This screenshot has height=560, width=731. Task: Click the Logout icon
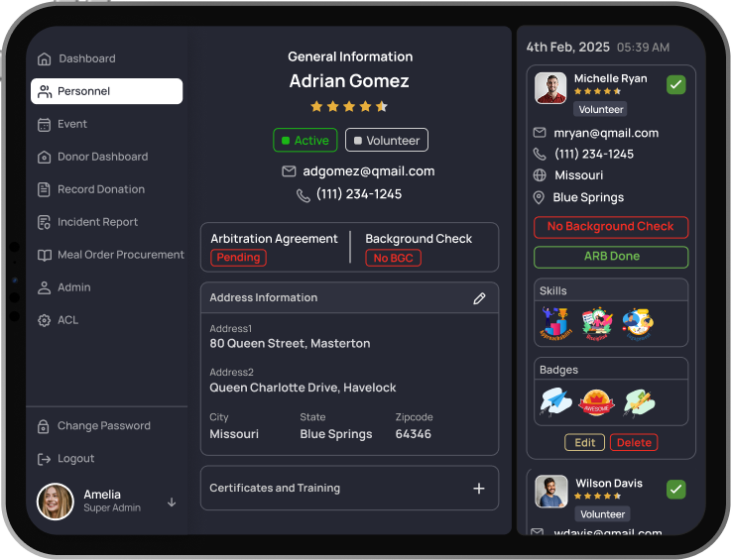(44, 460)
